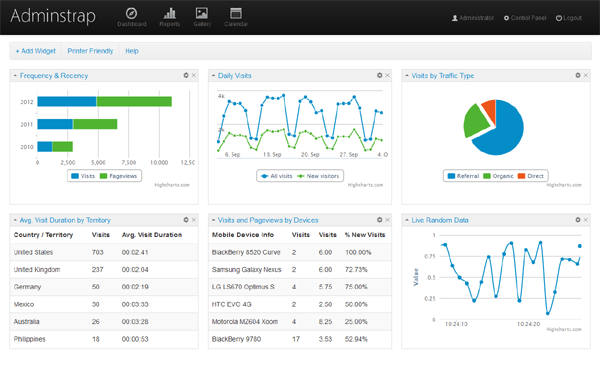600x375 pixels.
Task: Collapse Visits and Pageviews by Devices widget
Action: tap(213, 220)
